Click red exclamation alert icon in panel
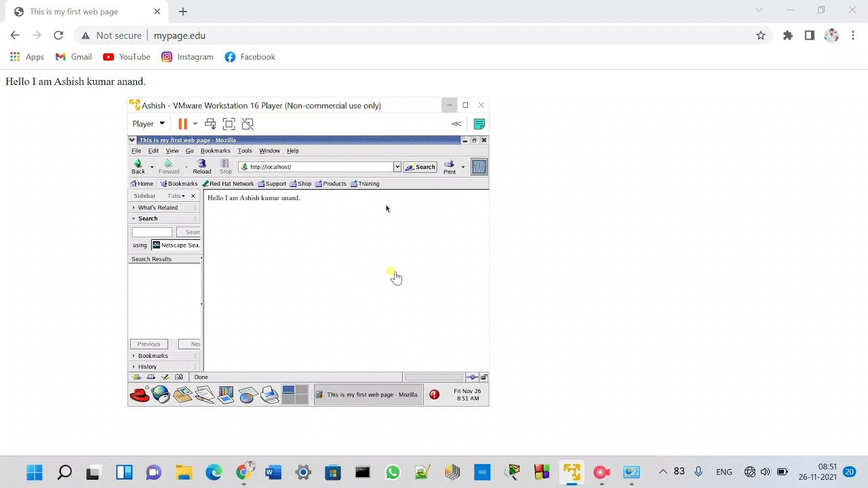Screen dimensions: 868x488 tap(434, 394)
